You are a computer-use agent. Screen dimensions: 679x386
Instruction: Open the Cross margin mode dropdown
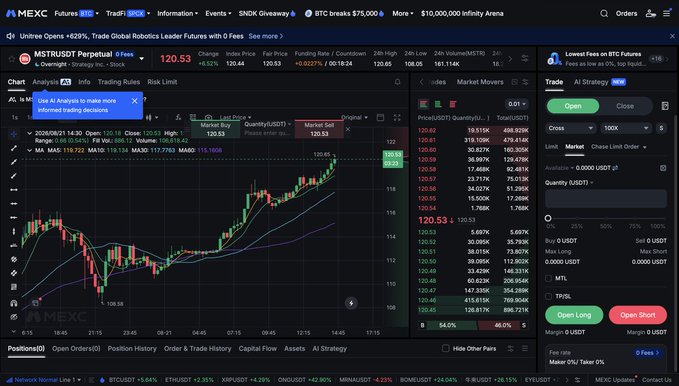click(x=570, y=128)
